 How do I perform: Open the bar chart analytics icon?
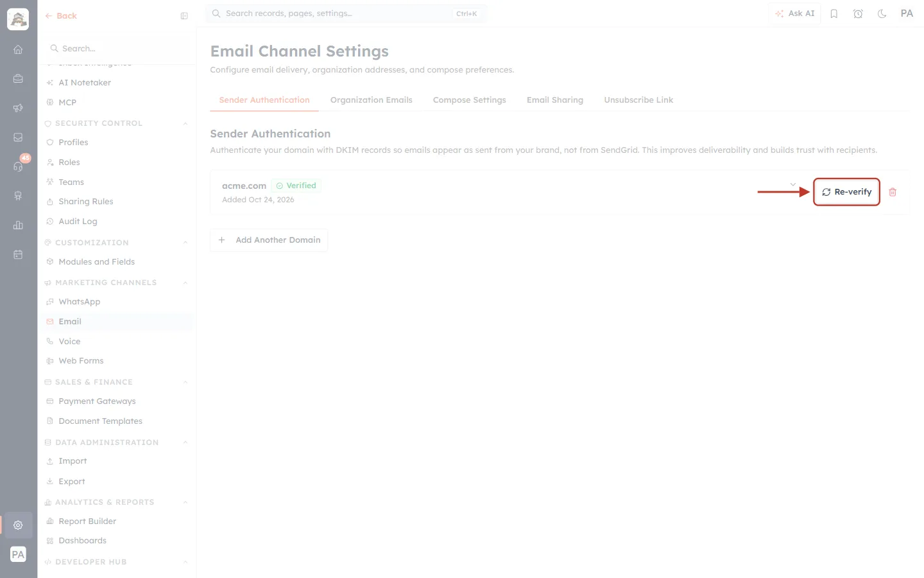pos(18,225)
